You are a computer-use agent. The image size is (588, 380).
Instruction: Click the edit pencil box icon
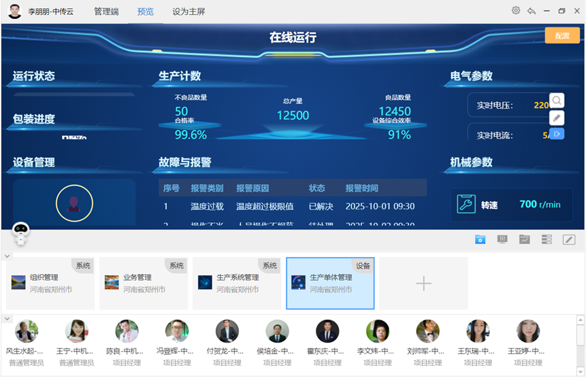click(569, 240)
